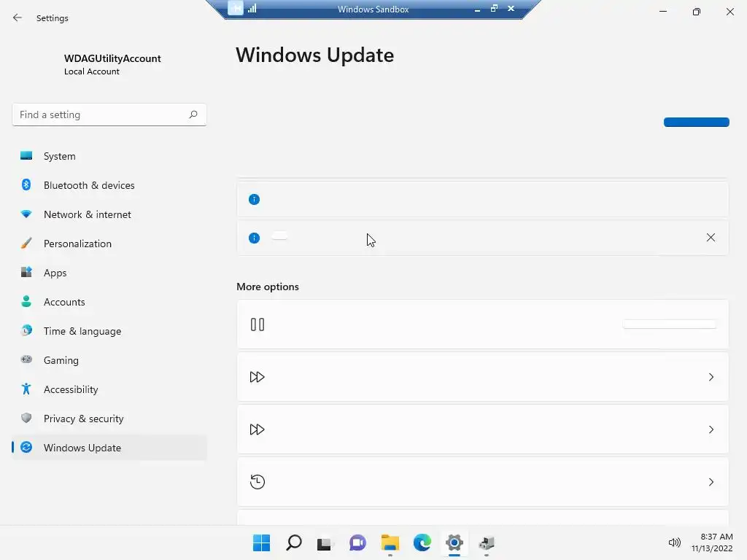Viewport: 747px width, 560px height.
Task: Go to Time & language settings
Action: (x=109, y=331)
